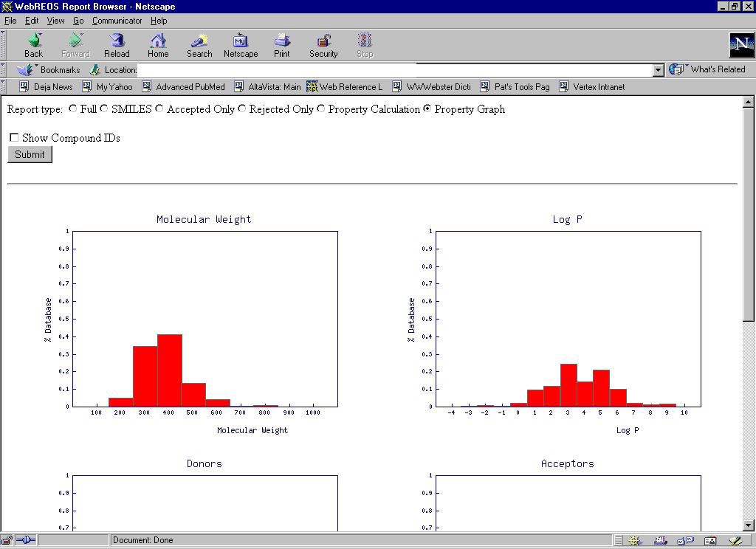This screenshot has width=756, height=549.
Task: Reload the page using the toolbar
Action: coord(117,45)
